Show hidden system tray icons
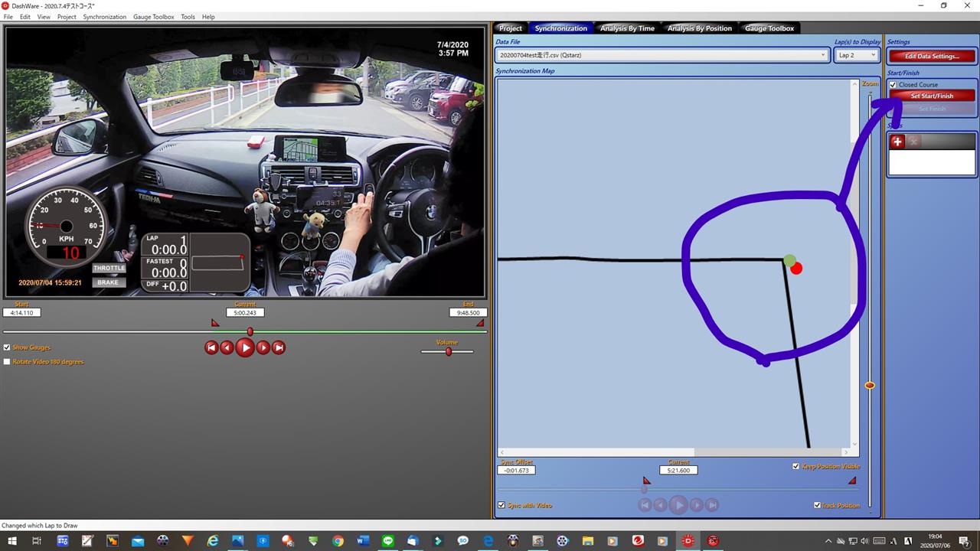The width and height of the screenshot is (980, 551). 828,541
